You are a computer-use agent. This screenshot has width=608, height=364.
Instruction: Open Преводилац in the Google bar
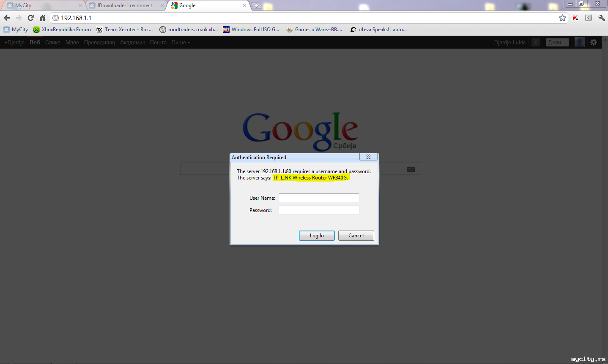99,42
